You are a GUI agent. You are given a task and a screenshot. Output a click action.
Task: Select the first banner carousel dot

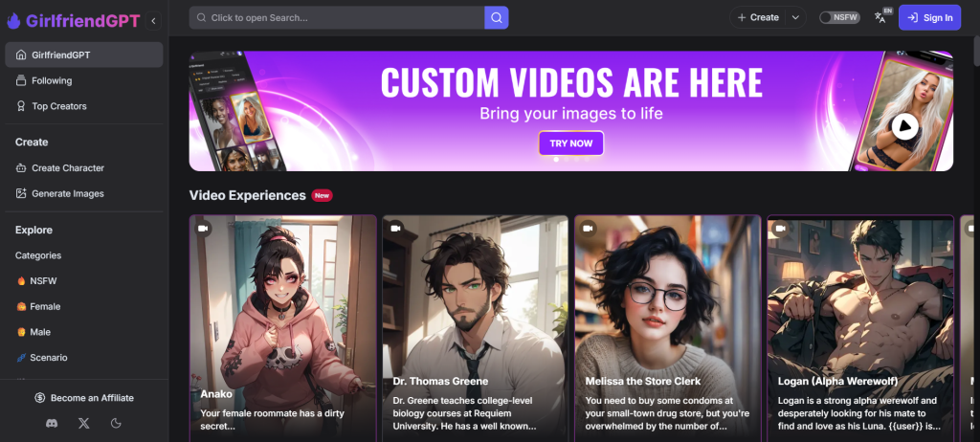point(556,160)
